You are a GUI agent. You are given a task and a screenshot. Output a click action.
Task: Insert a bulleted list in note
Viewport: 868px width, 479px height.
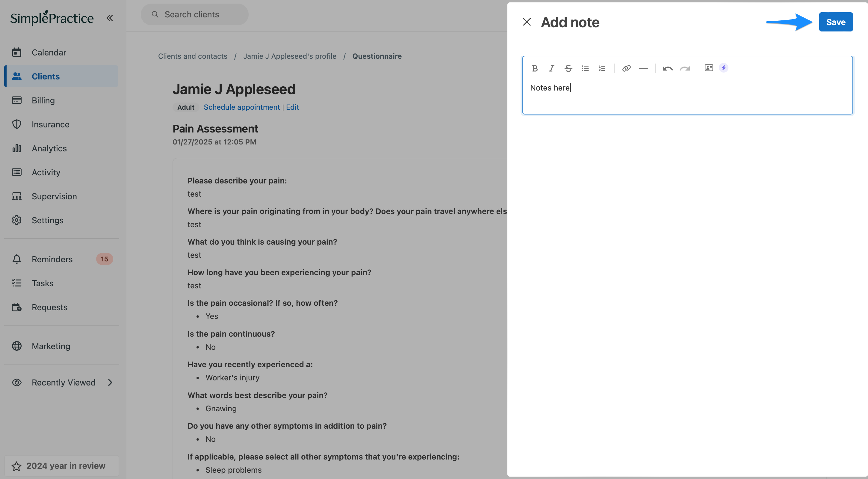pos(585,68)
